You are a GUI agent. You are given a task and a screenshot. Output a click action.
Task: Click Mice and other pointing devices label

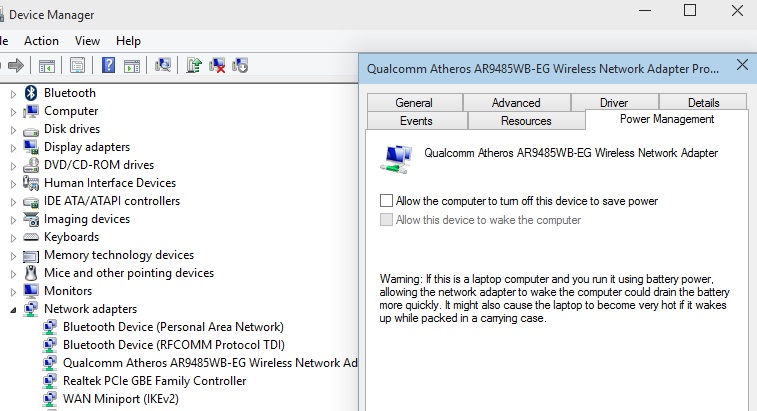pos(129,273)
